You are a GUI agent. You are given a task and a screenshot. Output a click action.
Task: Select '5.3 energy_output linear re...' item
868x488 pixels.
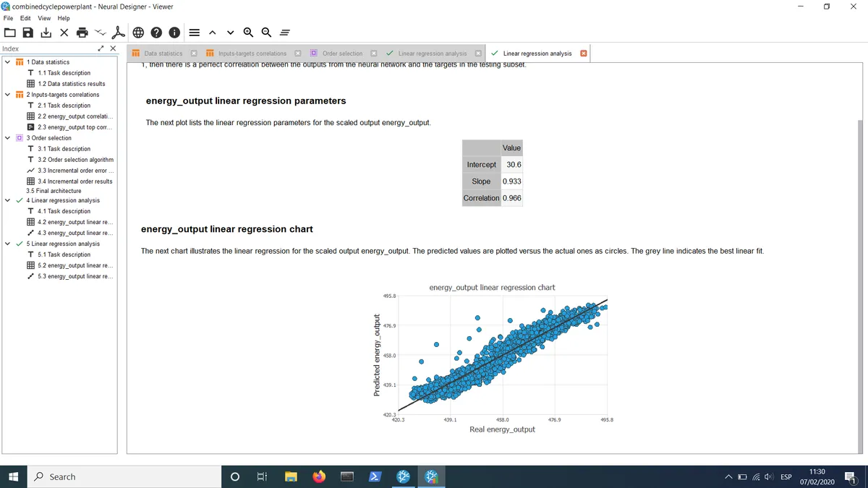(74, 276)
